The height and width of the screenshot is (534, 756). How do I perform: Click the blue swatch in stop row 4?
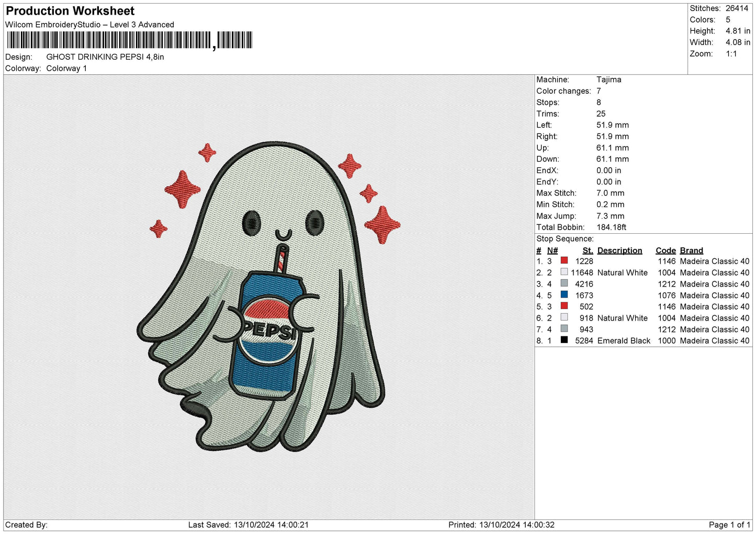pyautogui.click(x=564, y=295)
